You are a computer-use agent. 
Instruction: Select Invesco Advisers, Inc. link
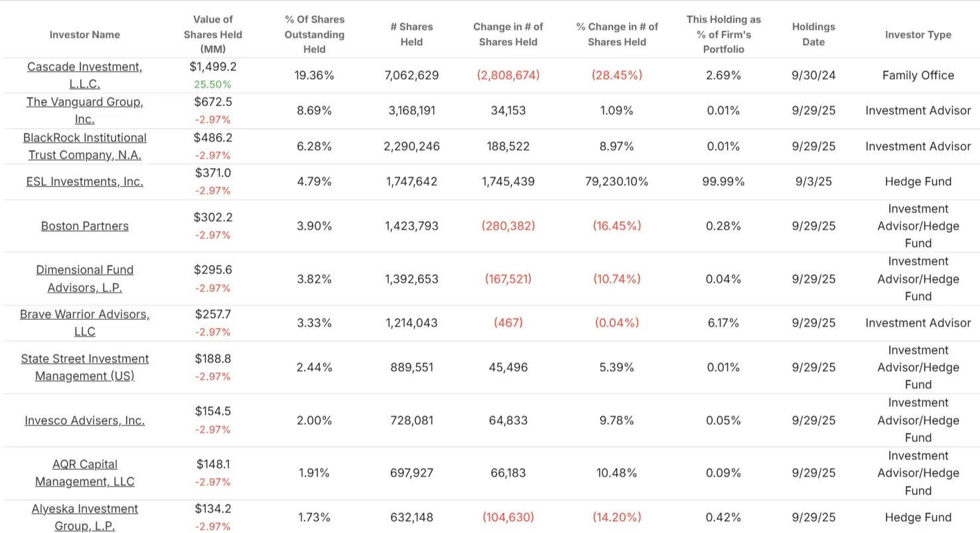(84, 420)
